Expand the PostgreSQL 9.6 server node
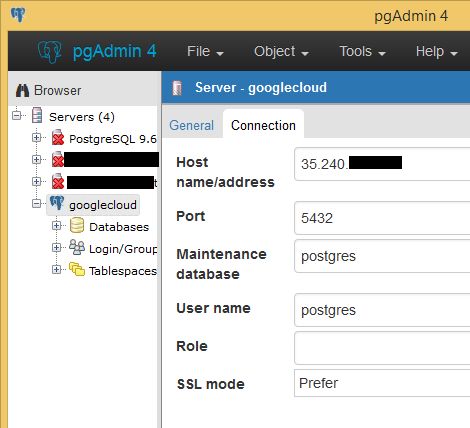Image resolution: width=470 pixels, height=428 pixels. pyautogui.click(x=36, y=137)
